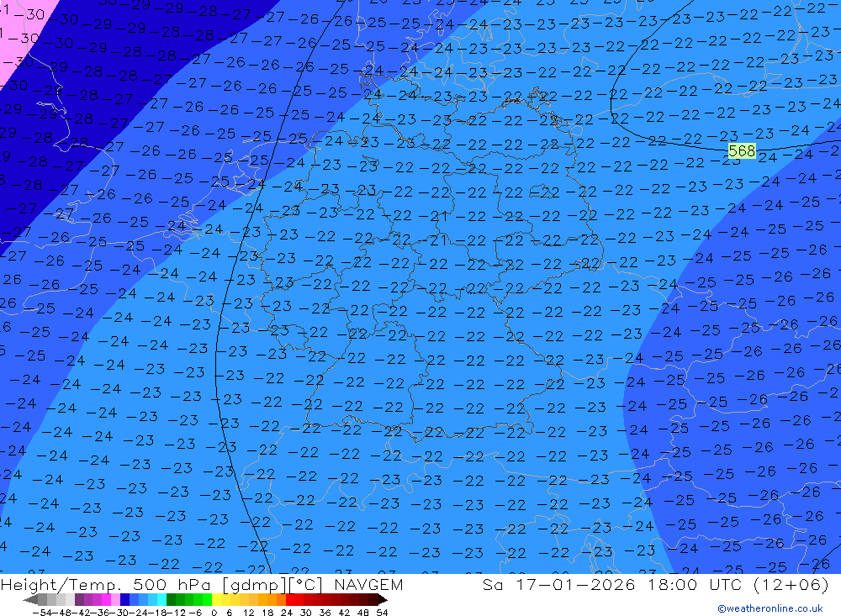Click the gray left arrow of the color scale
841x616 pixels.
(x=30, y=599)
